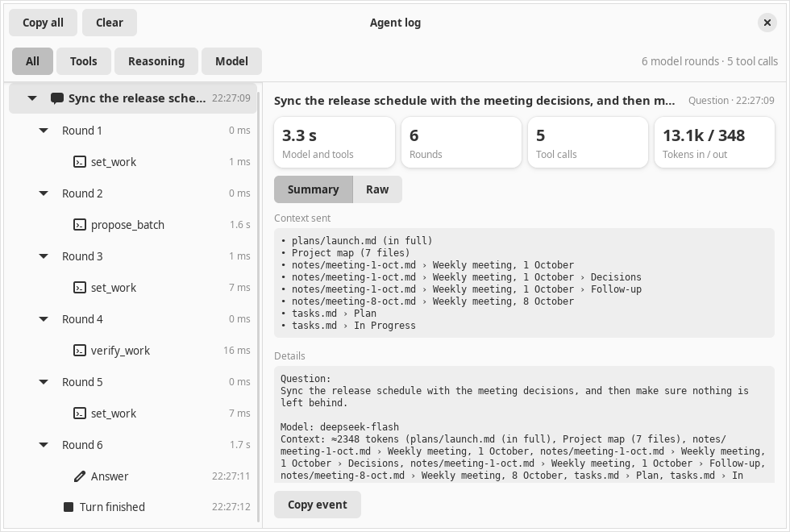Select the verify_work tool call row

coord(133,350)
